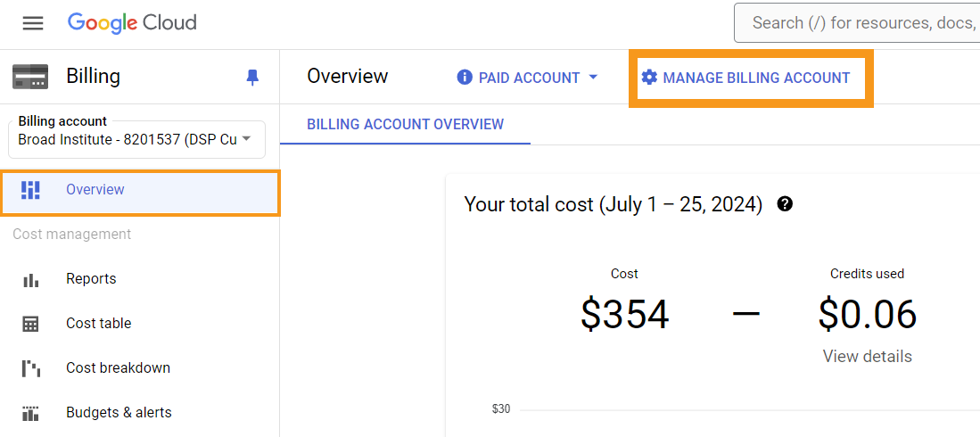This screenshot has width=980, height=437.
Task: Click the Cost management section label
Action: coord(72,234)
